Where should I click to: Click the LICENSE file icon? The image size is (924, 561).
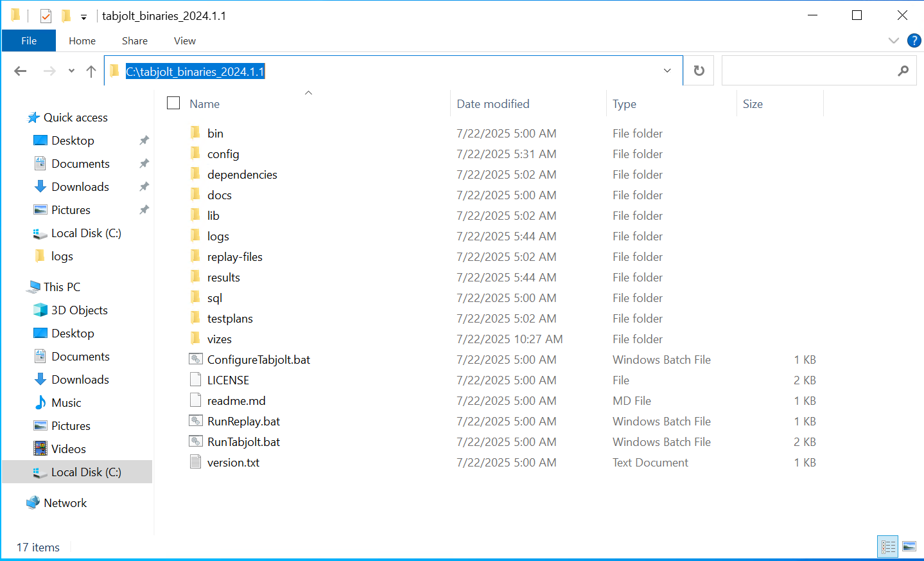click(196, 380)
